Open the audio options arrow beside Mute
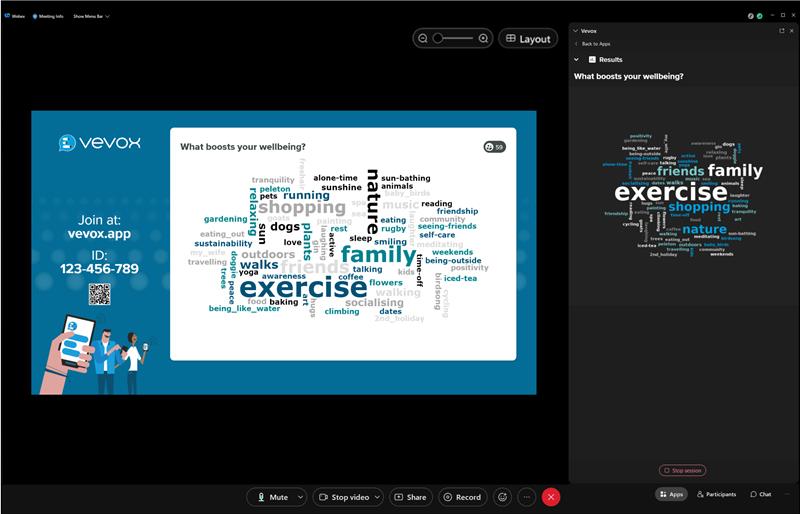 [300, 497]
